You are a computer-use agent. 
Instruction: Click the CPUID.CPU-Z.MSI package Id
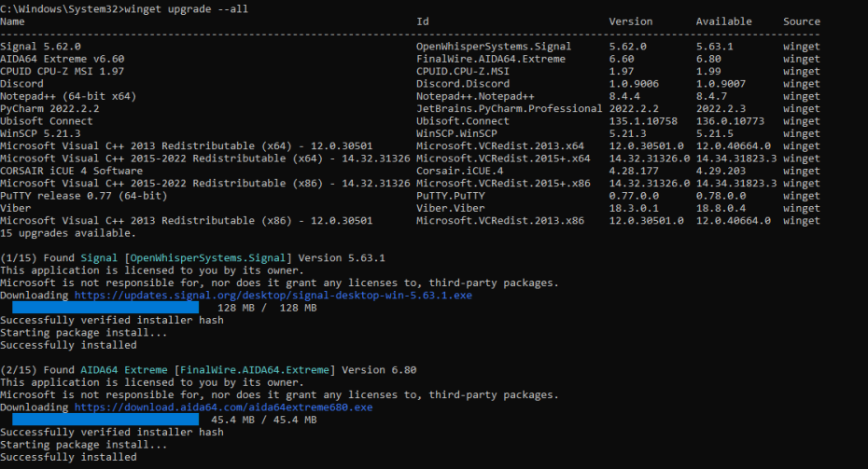(x=462, y=71)
